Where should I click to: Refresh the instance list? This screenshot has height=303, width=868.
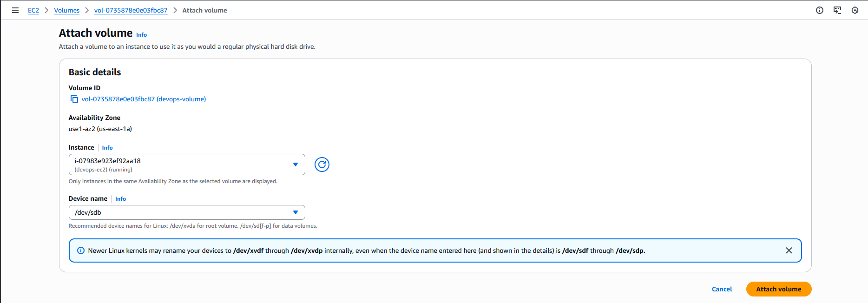[322, 165]
